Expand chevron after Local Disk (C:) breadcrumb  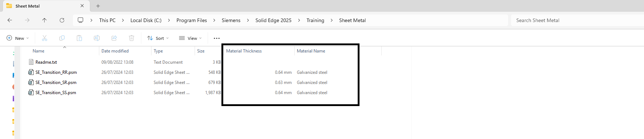(169, 20)
